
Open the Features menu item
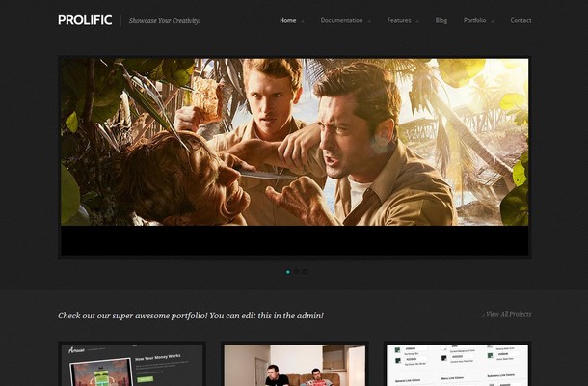click(x=399, y=20)
